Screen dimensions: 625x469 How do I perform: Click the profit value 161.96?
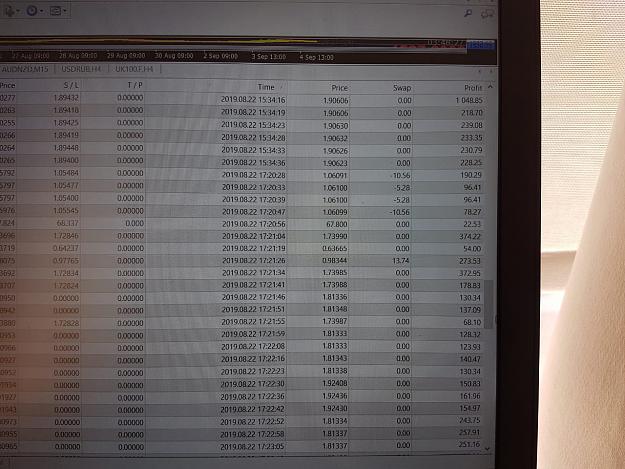click(x=470, y=396)
